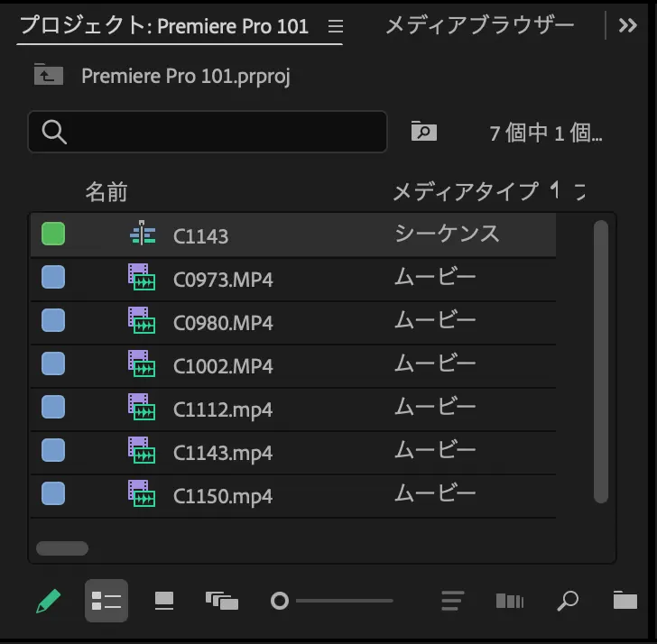Select the file name C1143.mp4
This screenshot has height=644, width=657.
coord(223,453)
